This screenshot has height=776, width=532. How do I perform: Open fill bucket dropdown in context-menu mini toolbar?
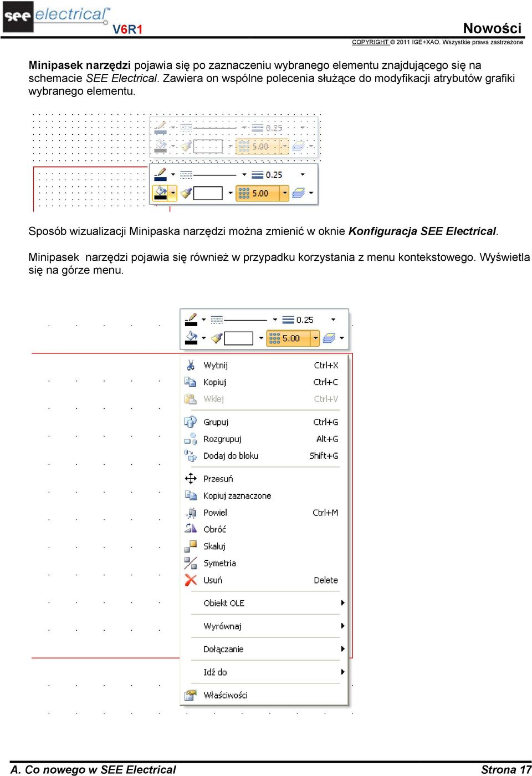(x=203, y=338)
